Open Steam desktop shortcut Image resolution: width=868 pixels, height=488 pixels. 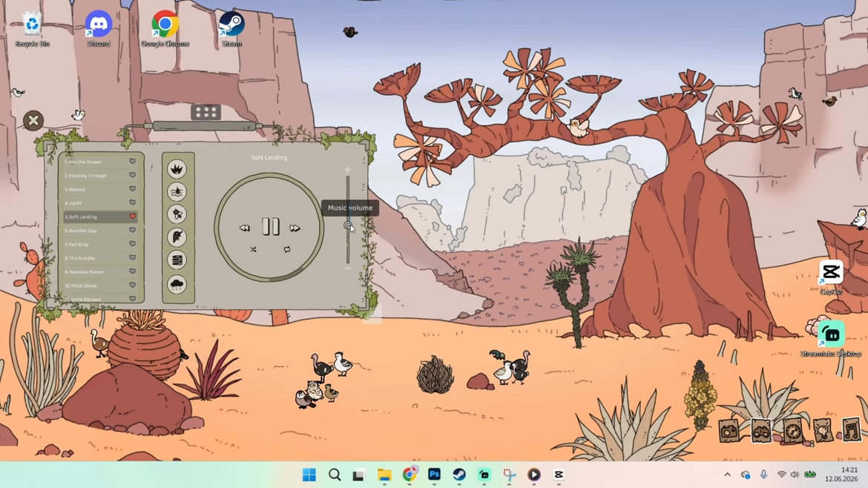(x=231, y=28)
